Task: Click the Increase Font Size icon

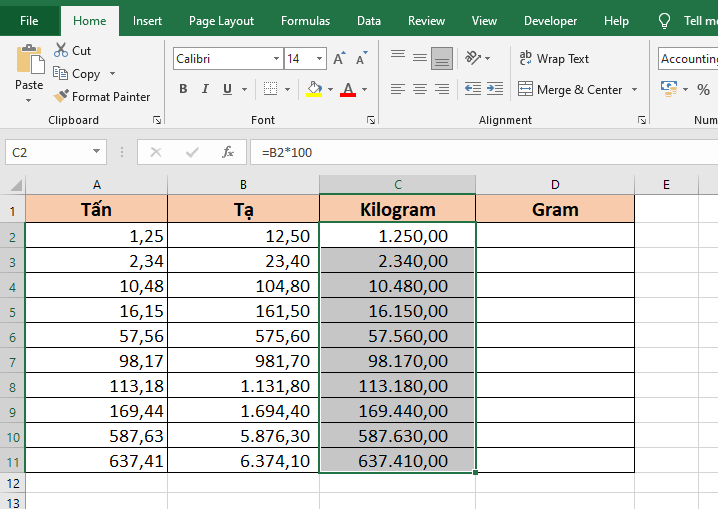Action: (x=339, y=59)
